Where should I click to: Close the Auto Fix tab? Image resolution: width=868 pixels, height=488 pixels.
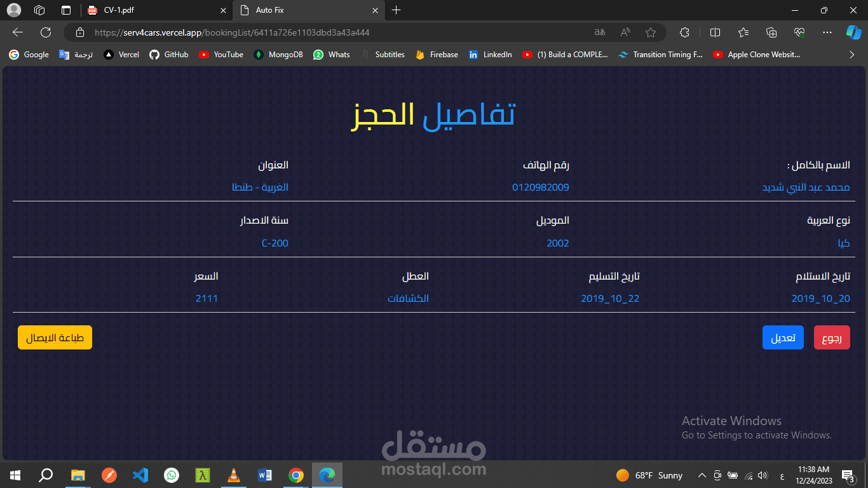[x=375, y=10]
